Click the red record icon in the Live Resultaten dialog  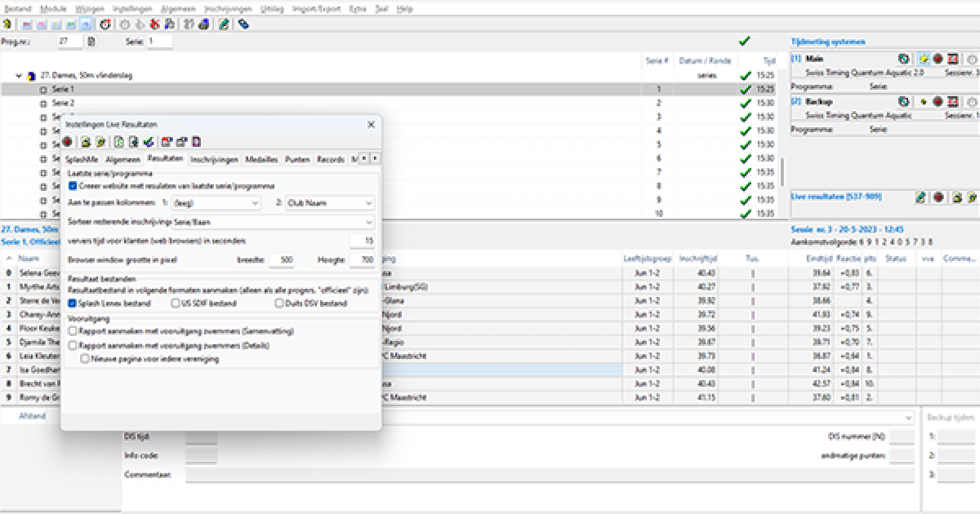pos(69,141)
